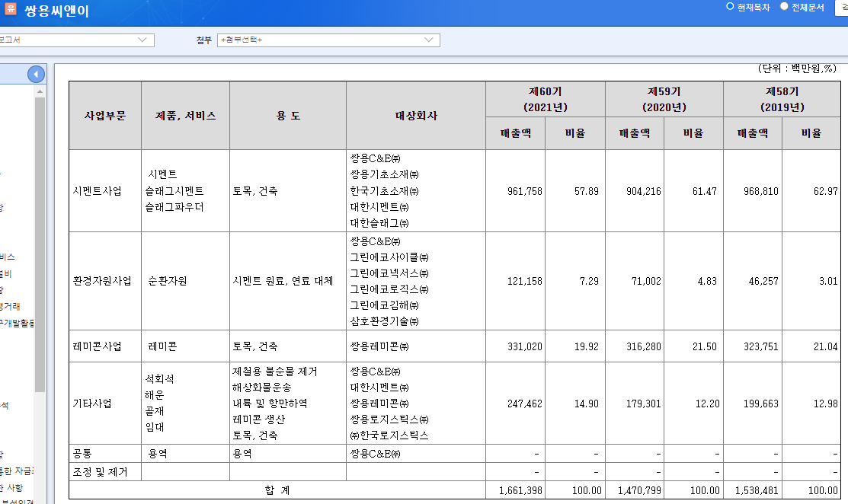Click the 121,158 sales value
Screen dimensions: 848x504
(525, 281)
